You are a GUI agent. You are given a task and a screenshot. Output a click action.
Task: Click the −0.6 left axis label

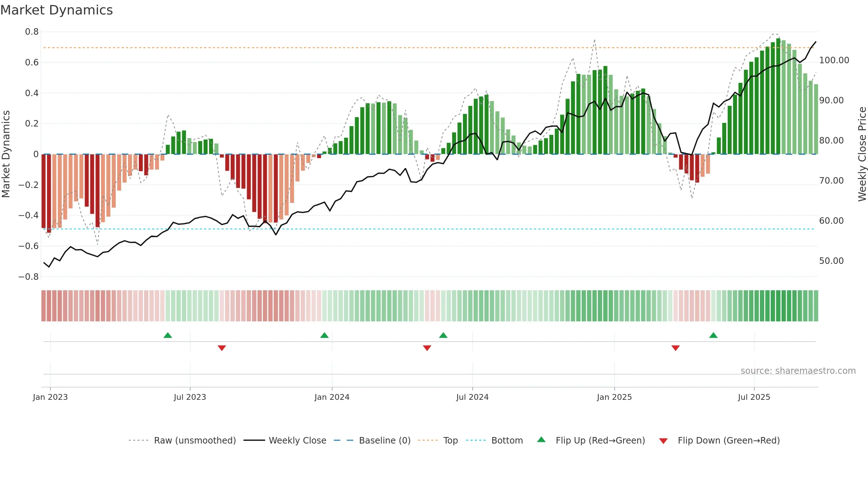29,246
